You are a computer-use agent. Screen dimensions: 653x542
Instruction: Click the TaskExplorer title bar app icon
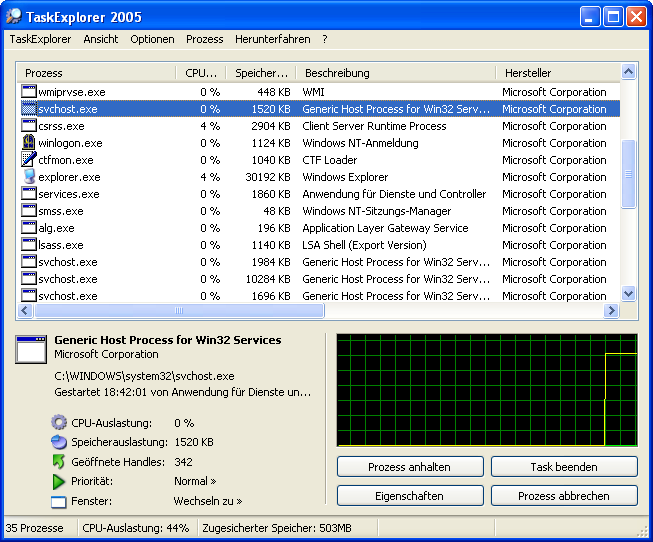coord(14,16)
